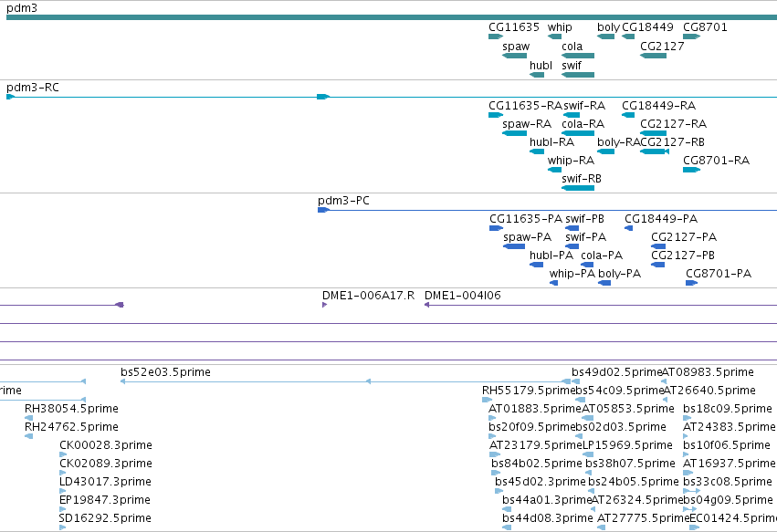Image resolution: width=777 pixels, height=532 pixels.
Task: Click the SD16292.5prime EST label
Action: tap(105, 519)
